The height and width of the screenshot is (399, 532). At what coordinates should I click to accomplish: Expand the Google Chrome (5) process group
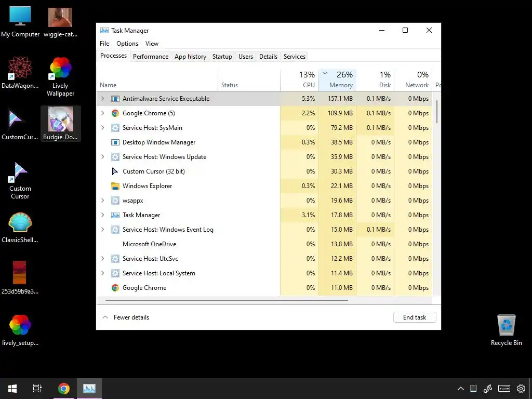point(103,113)
